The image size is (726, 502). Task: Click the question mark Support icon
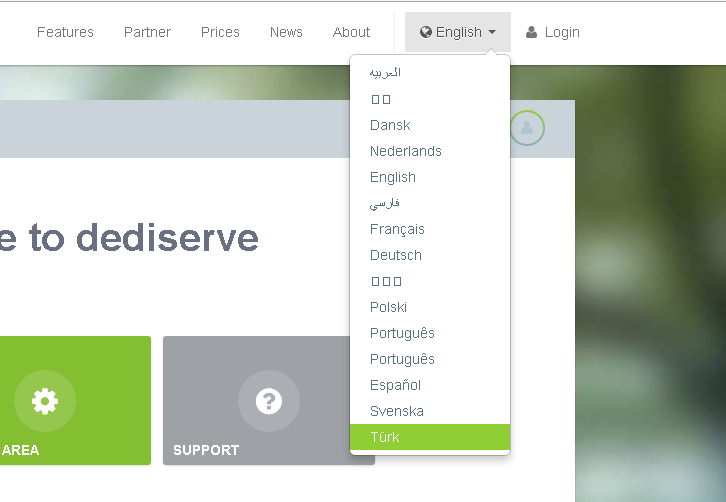[269, 401]
